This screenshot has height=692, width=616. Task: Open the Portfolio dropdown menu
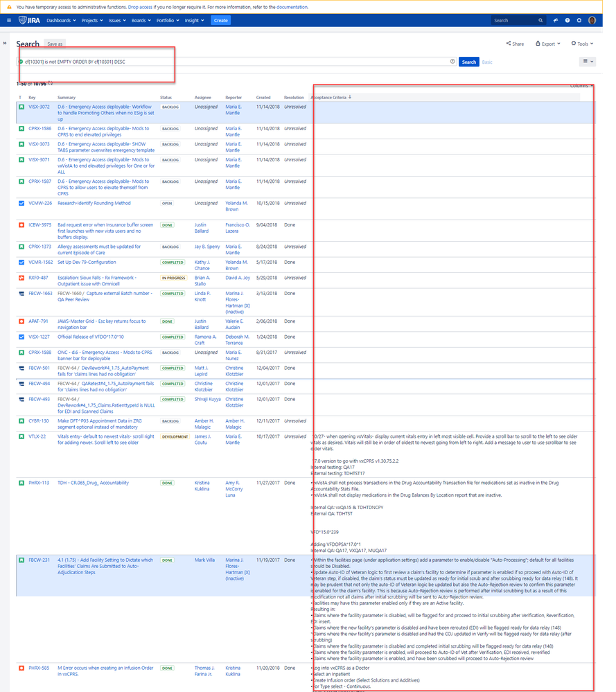[x=168, y=20]
